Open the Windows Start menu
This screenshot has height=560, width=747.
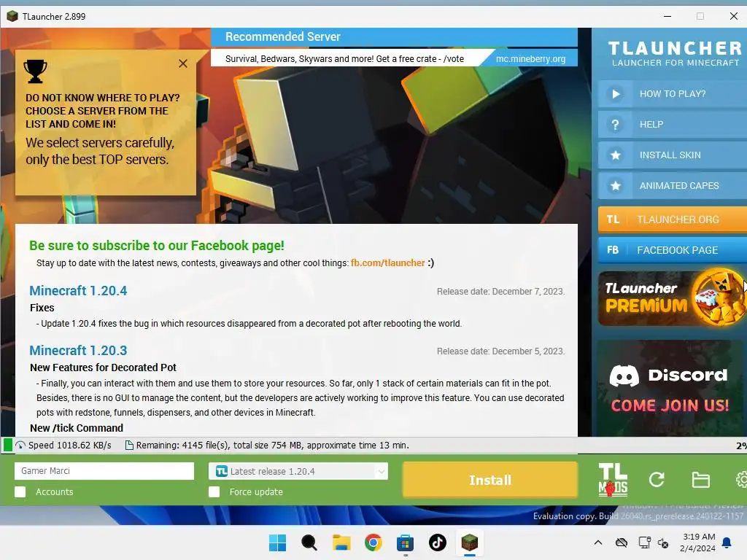(x=278, y=542)
